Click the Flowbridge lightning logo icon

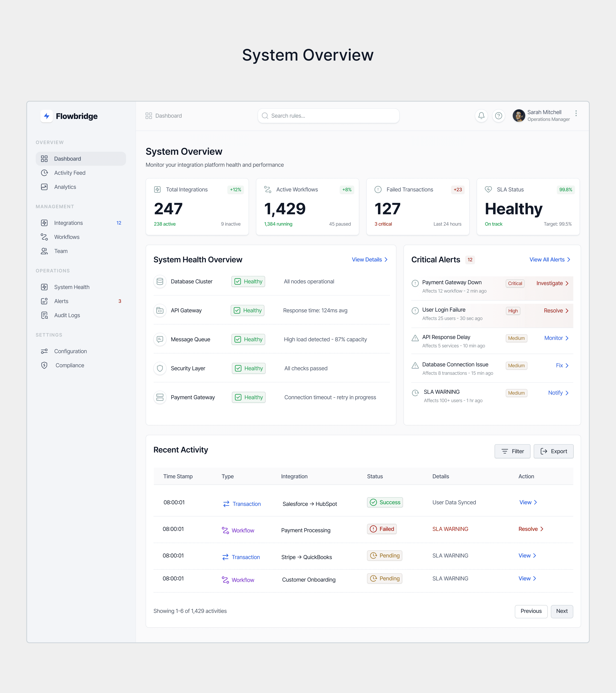click(47, 116)
